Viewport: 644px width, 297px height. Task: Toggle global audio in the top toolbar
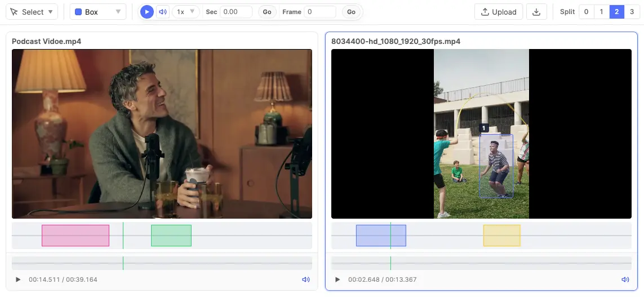coord(163,12)
